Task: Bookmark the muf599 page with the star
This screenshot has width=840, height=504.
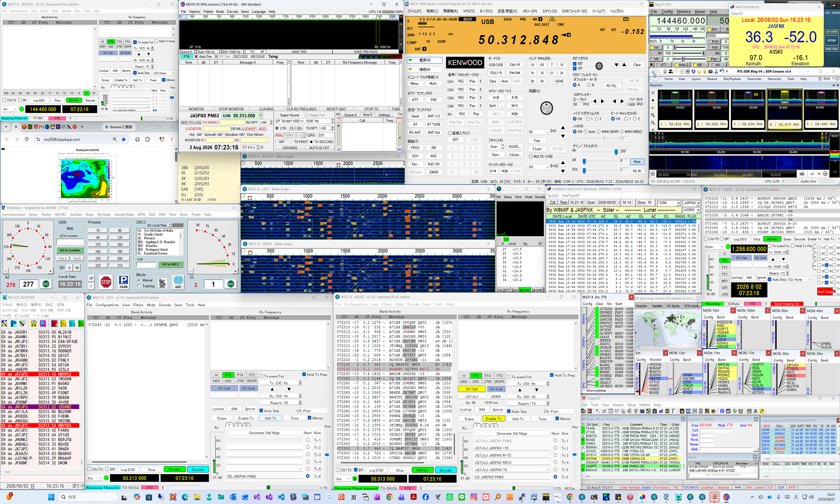Action: [123, 139]
